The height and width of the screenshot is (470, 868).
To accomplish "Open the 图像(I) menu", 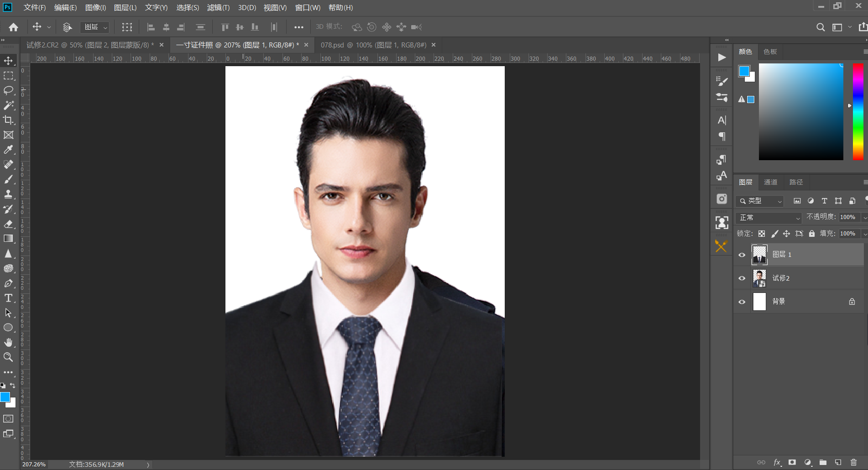I will click(x=95, y=7).
